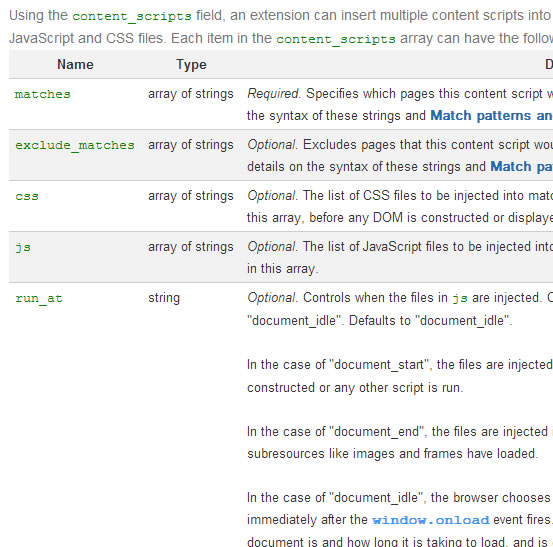Image resolution: width=553 pixels, height=547 pixels.
Task: Click 'Optional.' in the css description
Action: (x=273, y=196)
